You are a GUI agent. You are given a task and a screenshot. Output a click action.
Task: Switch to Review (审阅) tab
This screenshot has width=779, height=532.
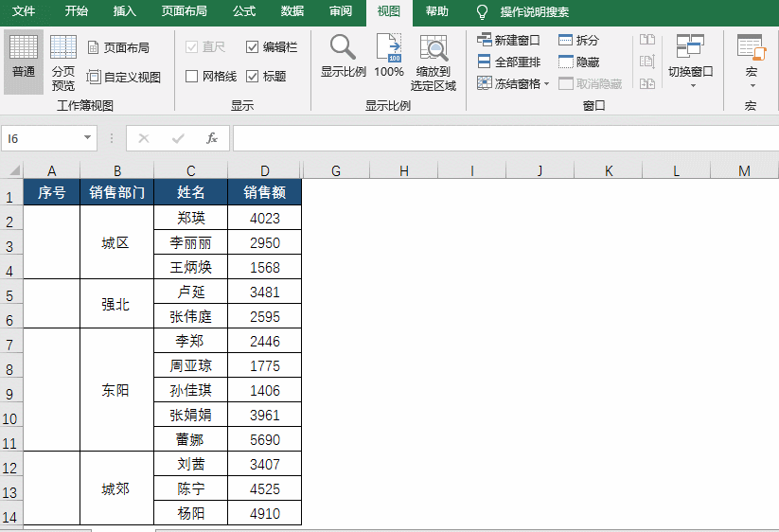tap(341, 11)
